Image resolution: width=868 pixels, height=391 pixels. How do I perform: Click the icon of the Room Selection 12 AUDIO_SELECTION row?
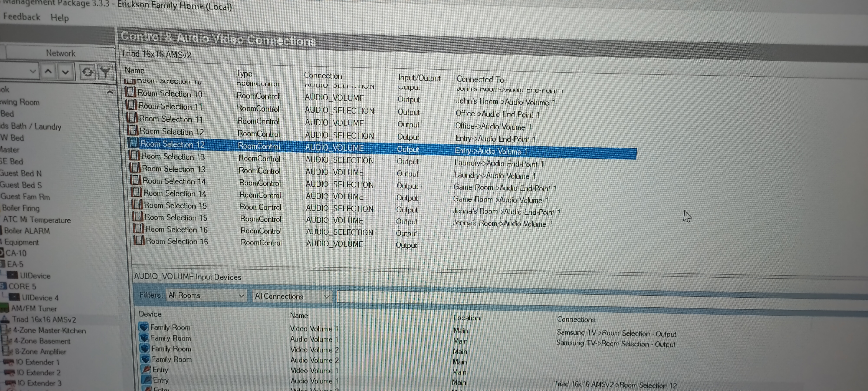point(132,130)
